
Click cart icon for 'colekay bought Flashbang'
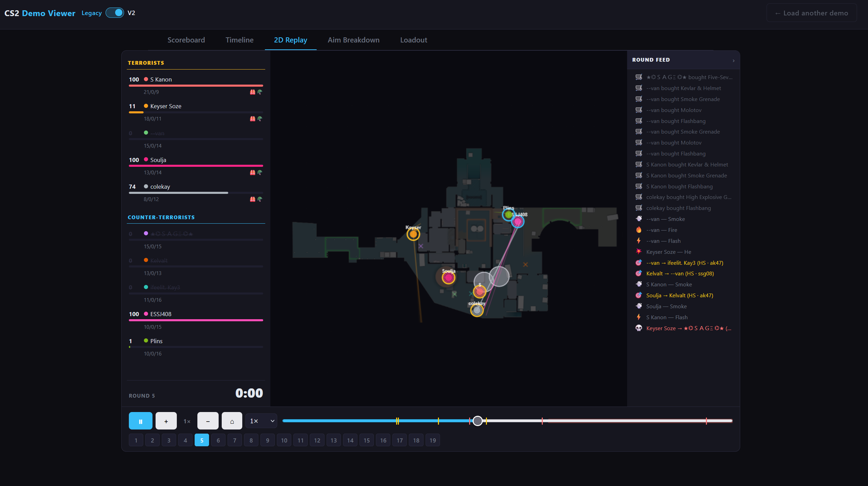pos(639,208)
